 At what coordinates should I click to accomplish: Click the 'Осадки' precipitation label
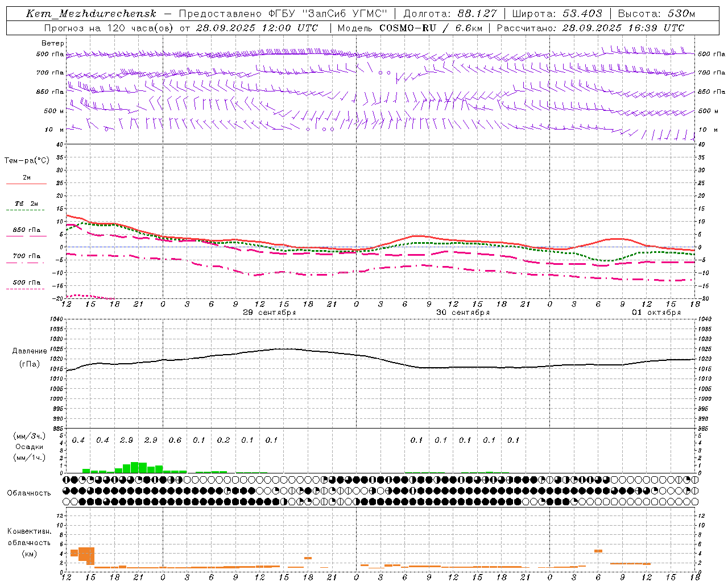pos(30,447)
